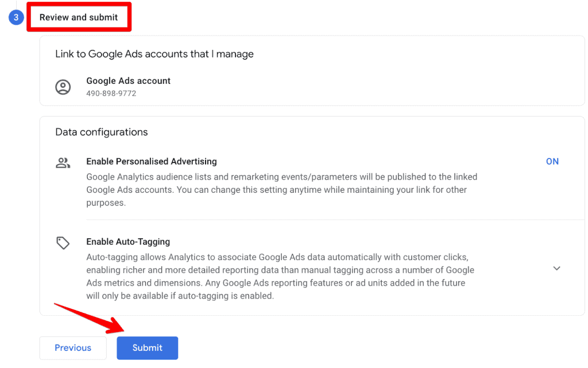Click the tag icon next to Enable Auto-Tagging
588x368 pixels.
63,242
